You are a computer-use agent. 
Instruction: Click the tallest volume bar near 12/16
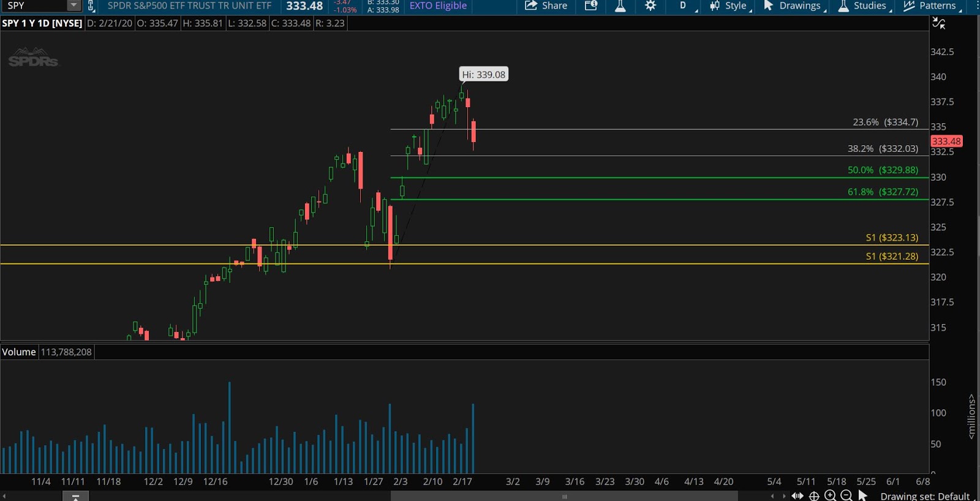[230, 428]
